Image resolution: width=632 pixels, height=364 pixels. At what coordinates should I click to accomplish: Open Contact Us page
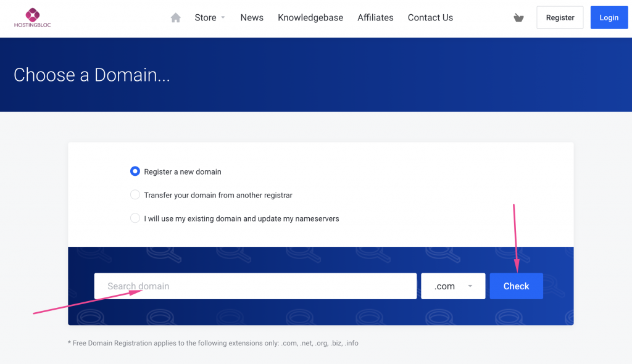(x=430, y=18)
